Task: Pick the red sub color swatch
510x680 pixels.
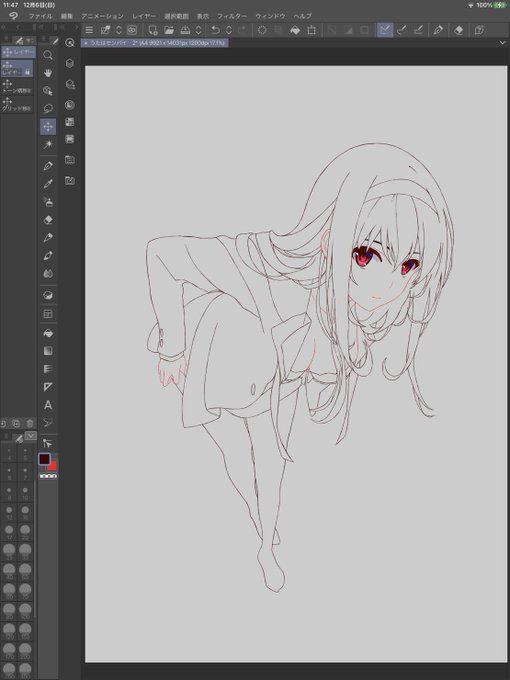Action: click(x=53, y=467)
